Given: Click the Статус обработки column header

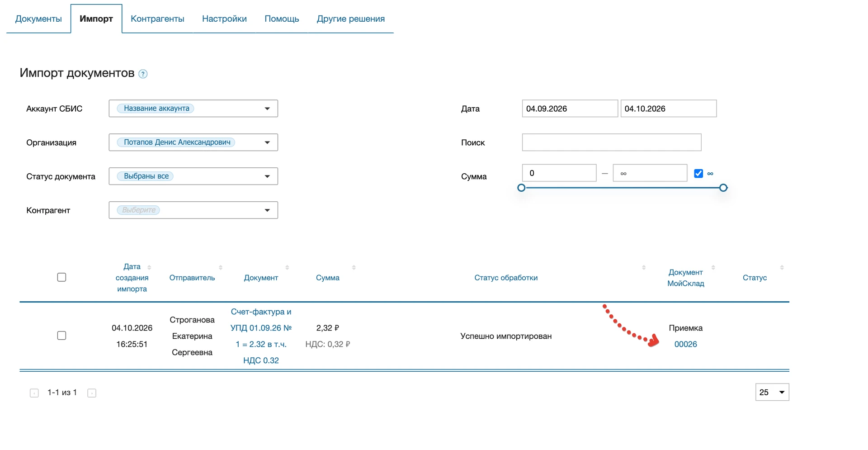Looking at the screenshot, I should [506, 278].
